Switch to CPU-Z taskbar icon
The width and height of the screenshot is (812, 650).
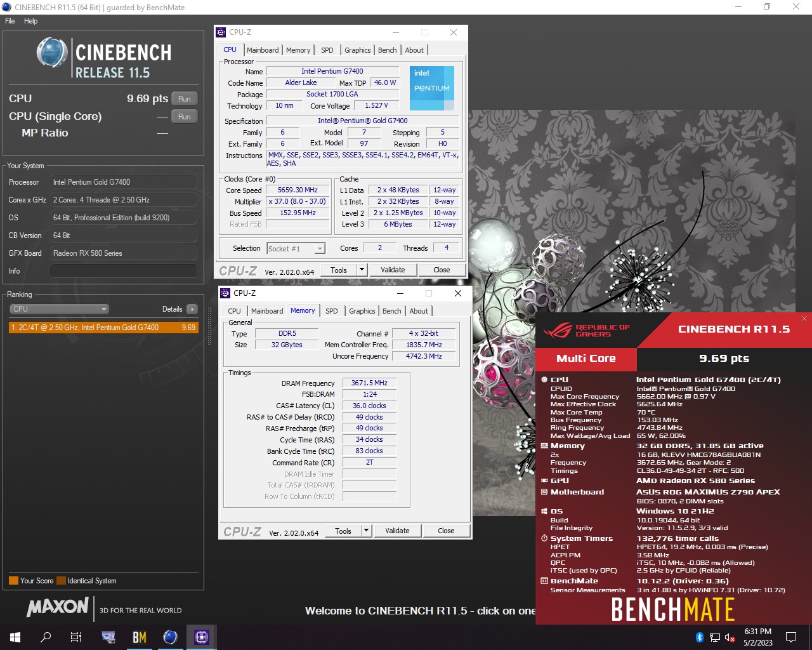[202, 637]
